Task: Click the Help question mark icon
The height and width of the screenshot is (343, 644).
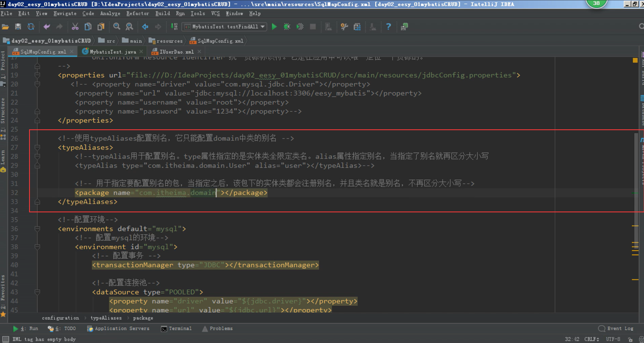Action: click(388, 26)
